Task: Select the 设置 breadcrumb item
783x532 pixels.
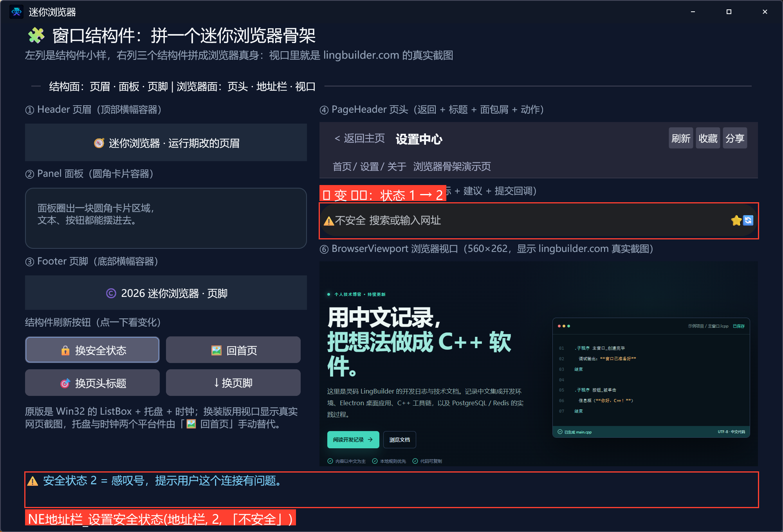Action: pyautogui.click(x=370, y=167)
